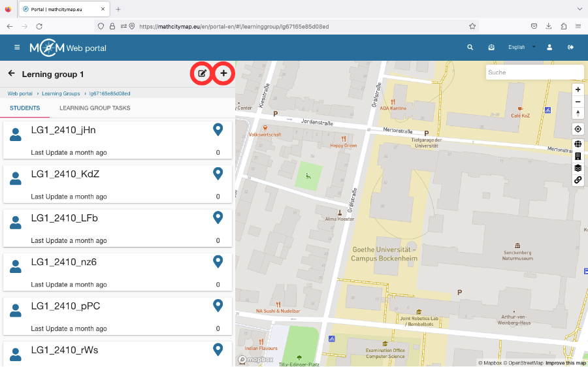Screen dimensions: 588x367
Task: Open the user profile icon
Action: tap(549, 48)
